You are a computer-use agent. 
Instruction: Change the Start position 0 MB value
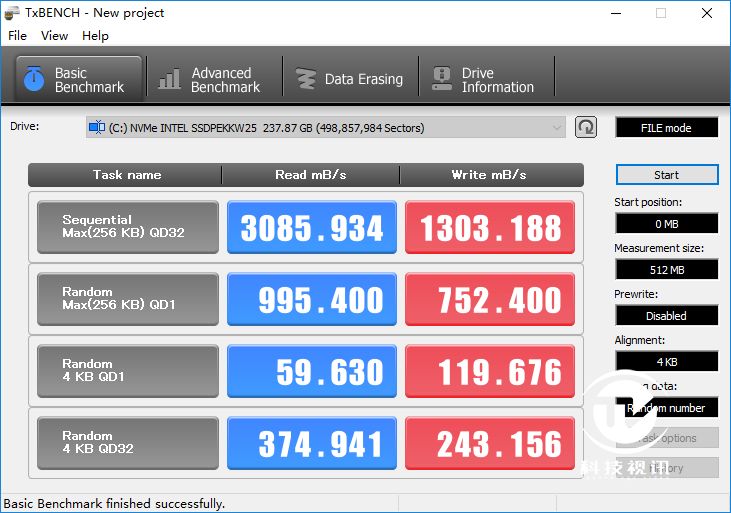tap(667, 223)
